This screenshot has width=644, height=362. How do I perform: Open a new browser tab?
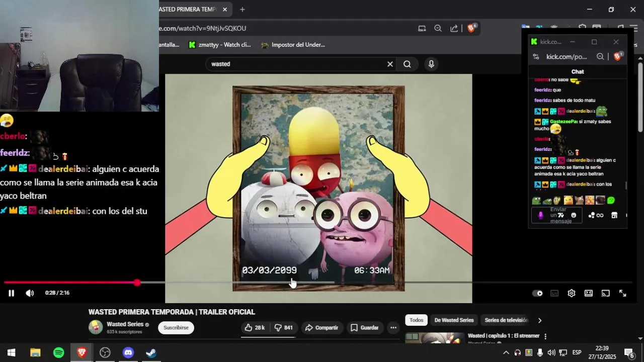tap(242, 10)
